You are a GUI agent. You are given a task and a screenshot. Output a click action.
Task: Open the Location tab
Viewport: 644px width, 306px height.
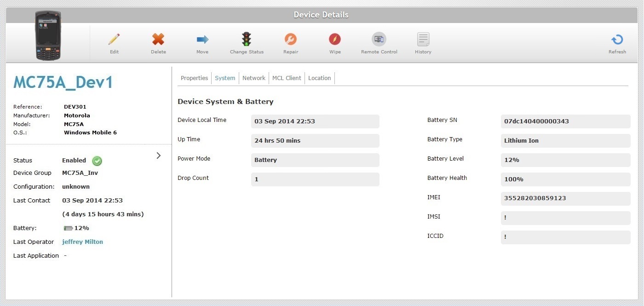319,78
